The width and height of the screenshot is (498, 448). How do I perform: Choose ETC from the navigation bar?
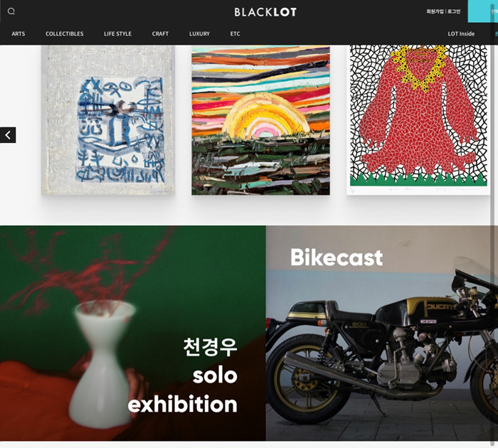pos(235,33)
